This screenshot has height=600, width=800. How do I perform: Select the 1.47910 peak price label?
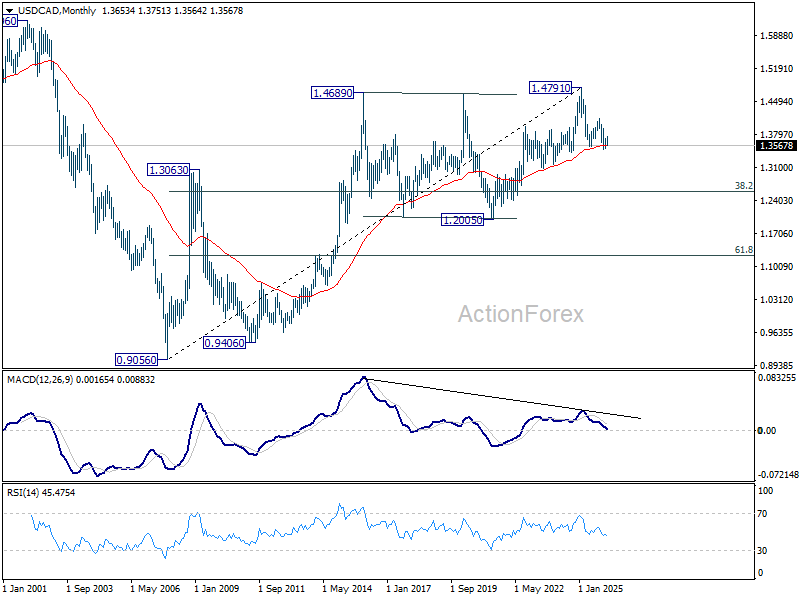pos(551,88)
